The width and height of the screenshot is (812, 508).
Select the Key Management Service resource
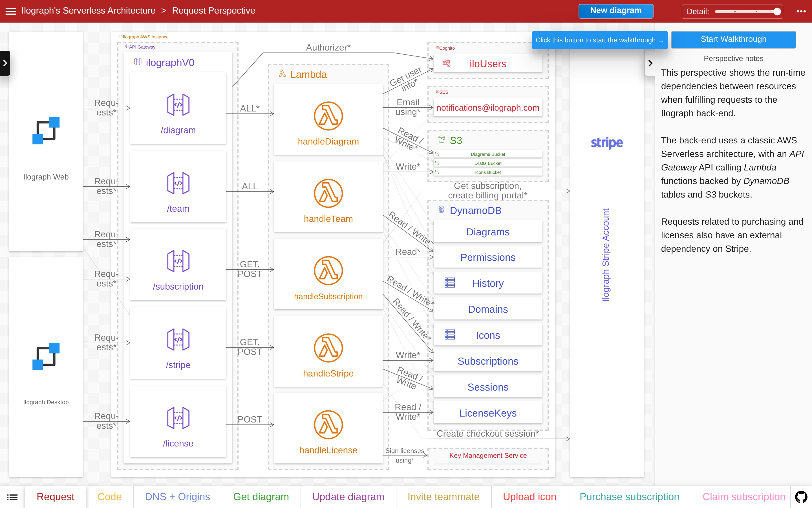click(x=488, y=456)
